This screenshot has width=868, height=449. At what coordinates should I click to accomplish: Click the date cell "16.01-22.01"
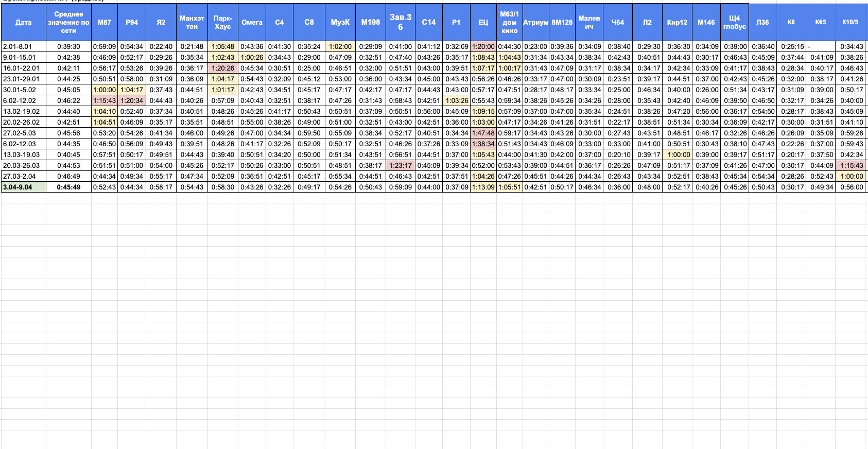pyautogui.click(x=24, y=68)
